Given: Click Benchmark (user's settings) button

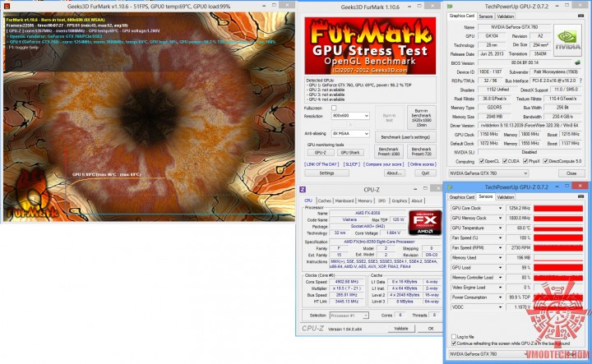Looking at the screenshot, I should click(405, 137).
